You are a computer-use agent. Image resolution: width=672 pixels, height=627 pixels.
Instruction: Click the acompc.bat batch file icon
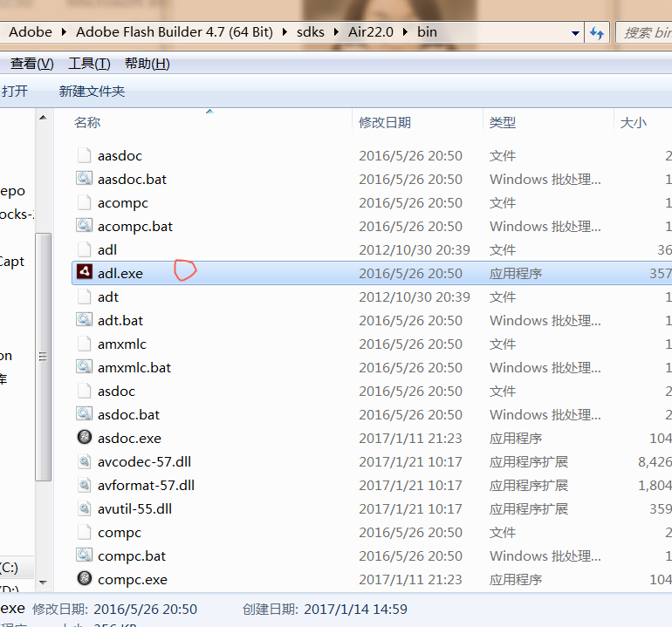coord(84,226)
